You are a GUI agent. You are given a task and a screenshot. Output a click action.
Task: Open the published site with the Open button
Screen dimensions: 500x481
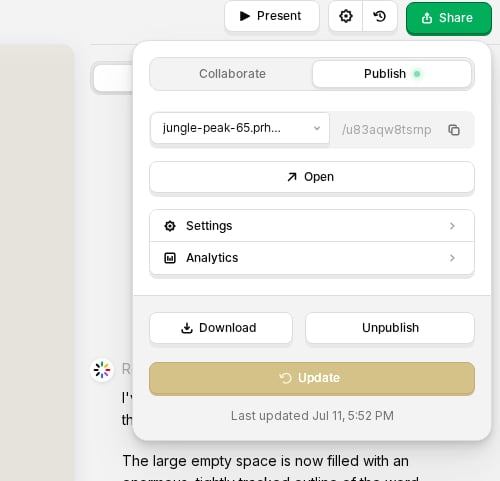[x=312, y=177]
